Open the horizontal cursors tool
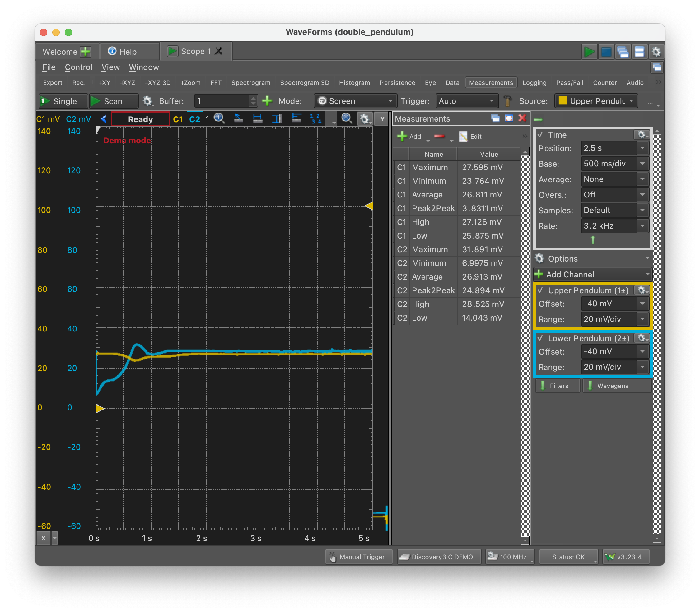The height and width of the screenshot is (612, 700). 258,118
